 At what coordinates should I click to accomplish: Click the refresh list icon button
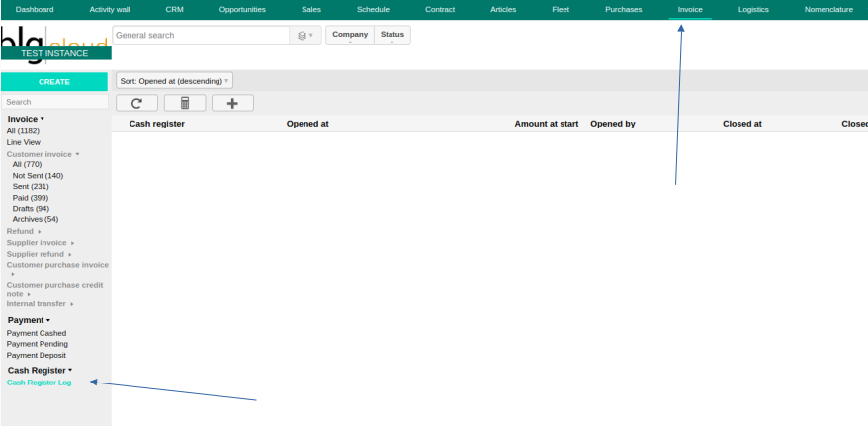[x=136, y=103]
